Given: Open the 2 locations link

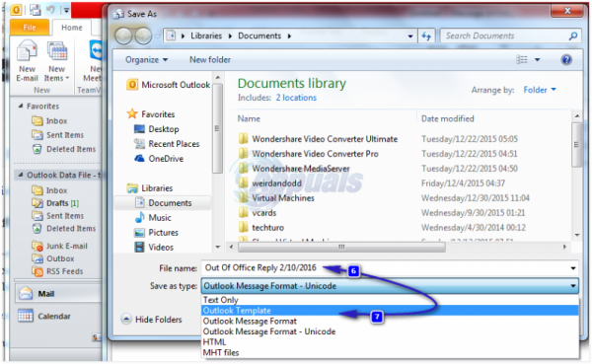Looking at the screenshot, I should pyautogui.click(x=296, y=98).
